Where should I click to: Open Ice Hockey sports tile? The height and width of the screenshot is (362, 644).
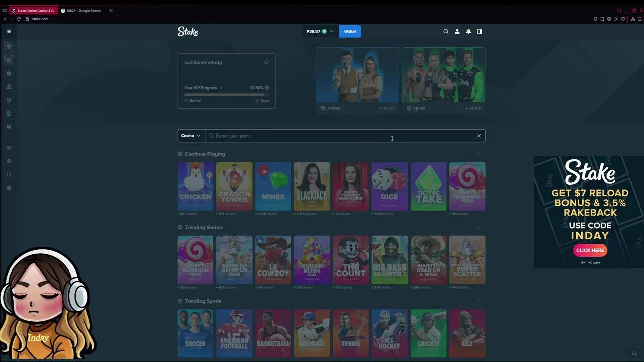389,333
